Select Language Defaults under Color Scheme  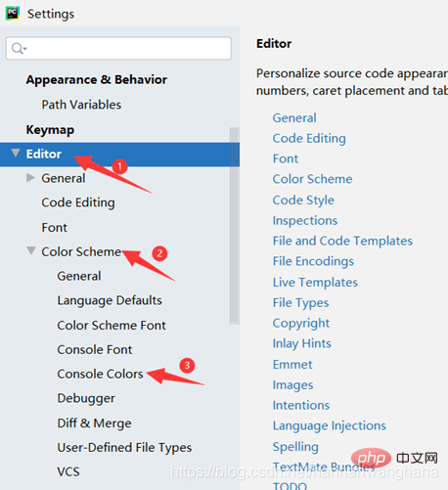pyautogui.click(x=110, y=300)
